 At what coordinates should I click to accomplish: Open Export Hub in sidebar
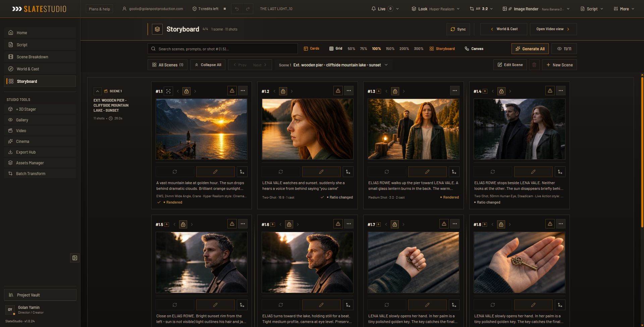pos(40,152)
